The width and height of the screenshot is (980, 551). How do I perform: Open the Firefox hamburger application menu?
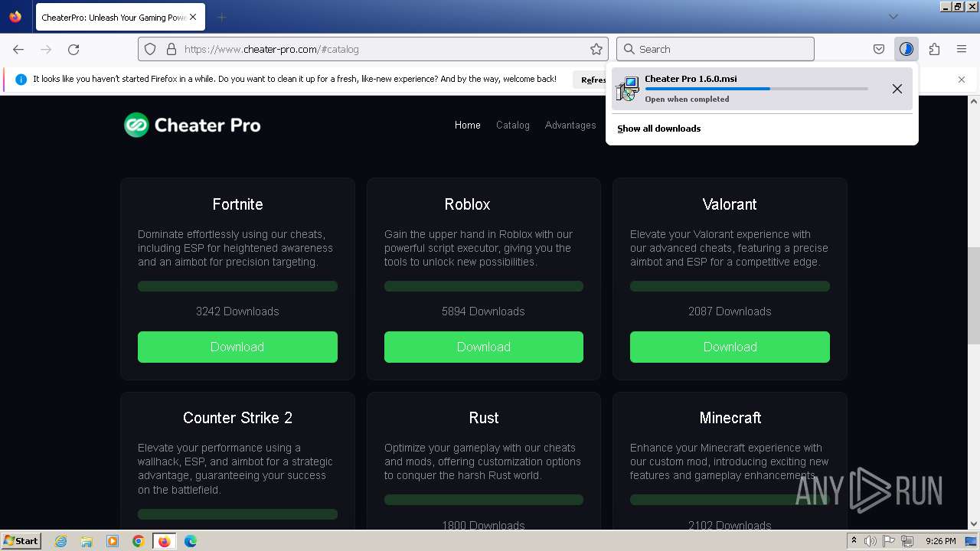pyautogui.click(x=962, y=49)
